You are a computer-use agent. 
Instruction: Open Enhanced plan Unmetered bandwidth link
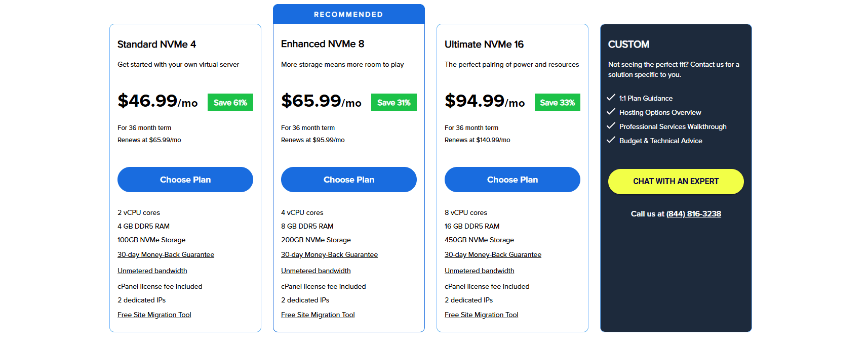316,271
